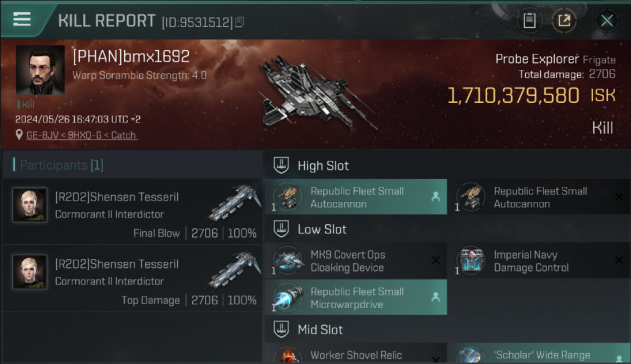Viewport: 631px width, 364px height.
Task: Open the GE-8JV location link
Action: tap(81, 135)
